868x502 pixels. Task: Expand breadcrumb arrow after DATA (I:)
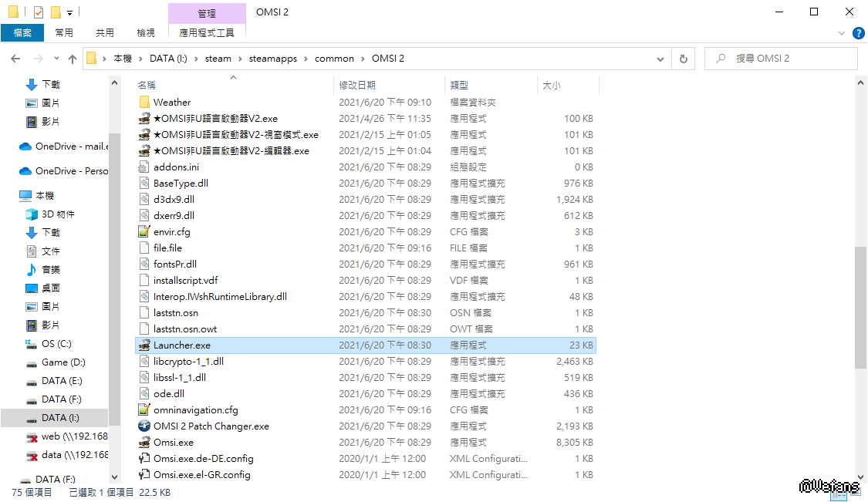pos(196,59)
